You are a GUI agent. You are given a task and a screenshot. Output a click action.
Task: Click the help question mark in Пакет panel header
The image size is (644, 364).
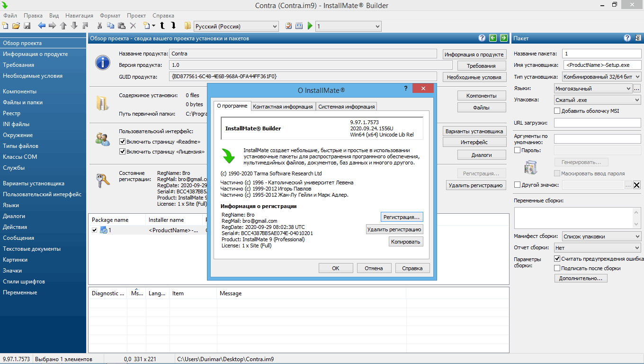(x=627, y=38)
